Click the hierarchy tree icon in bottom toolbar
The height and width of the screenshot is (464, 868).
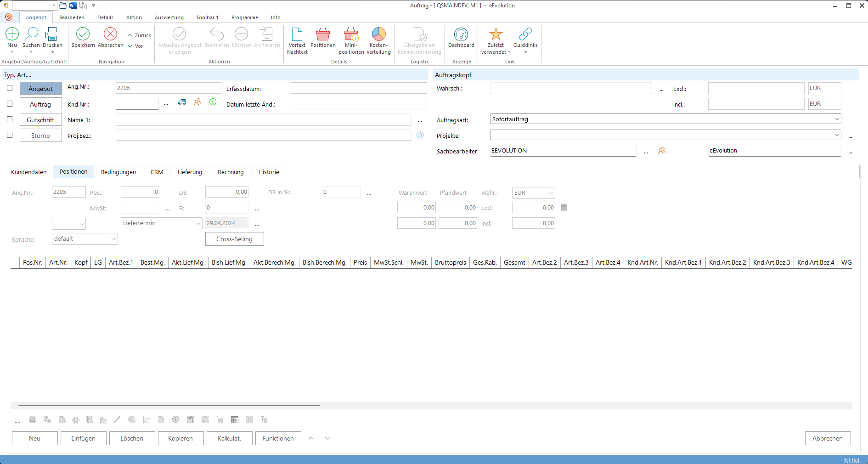pos(264,419)
